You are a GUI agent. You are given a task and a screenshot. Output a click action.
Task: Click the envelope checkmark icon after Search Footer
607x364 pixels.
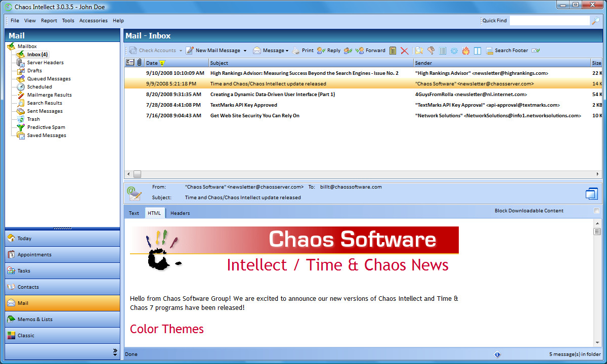coord(536,51)
